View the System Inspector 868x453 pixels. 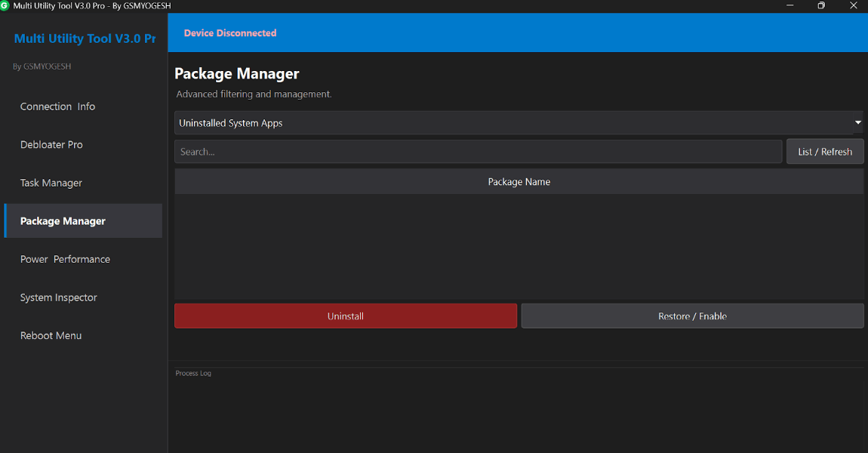click(58, 297)
